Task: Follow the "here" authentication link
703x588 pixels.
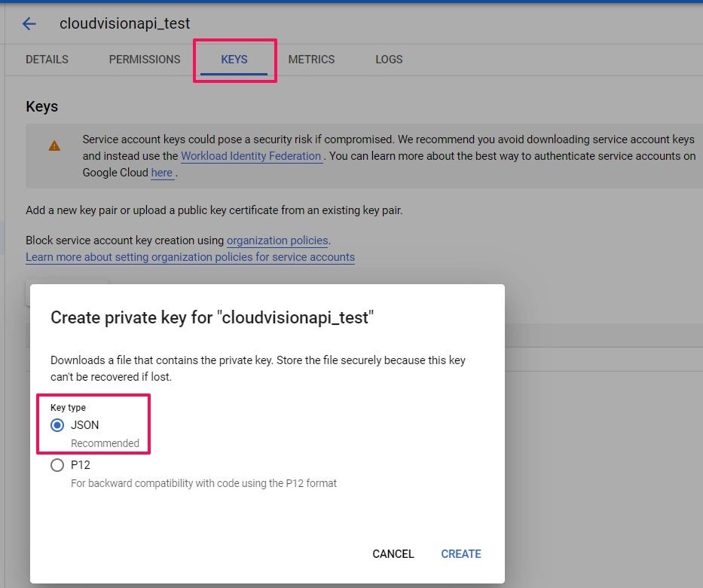Action: point(162,173)
